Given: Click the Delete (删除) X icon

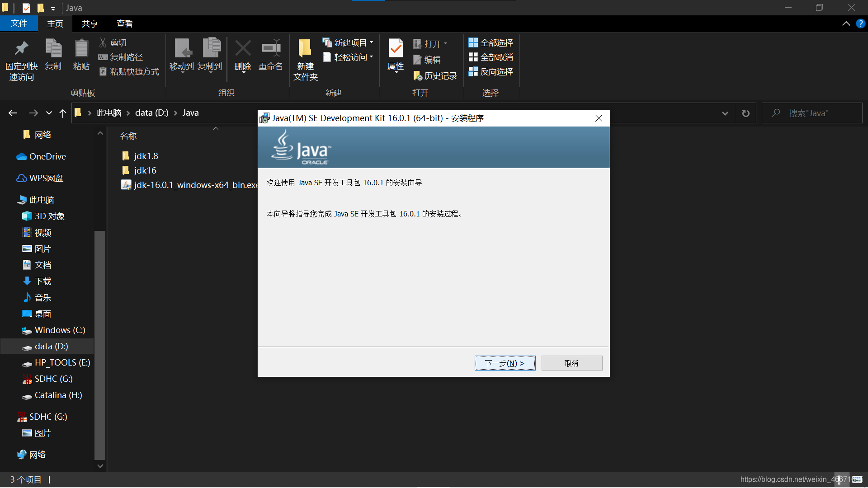Looking at the screenshot, I should (243, 48).
